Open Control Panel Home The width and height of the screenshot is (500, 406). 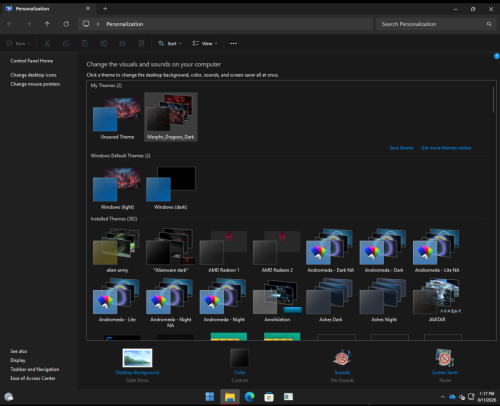(32, 61)
